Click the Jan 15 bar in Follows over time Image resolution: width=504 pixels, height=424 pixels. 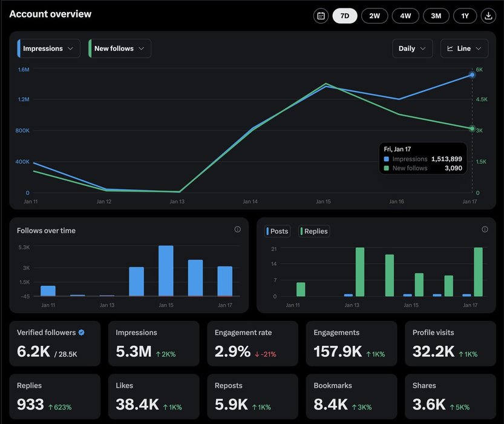click(166, 271)
